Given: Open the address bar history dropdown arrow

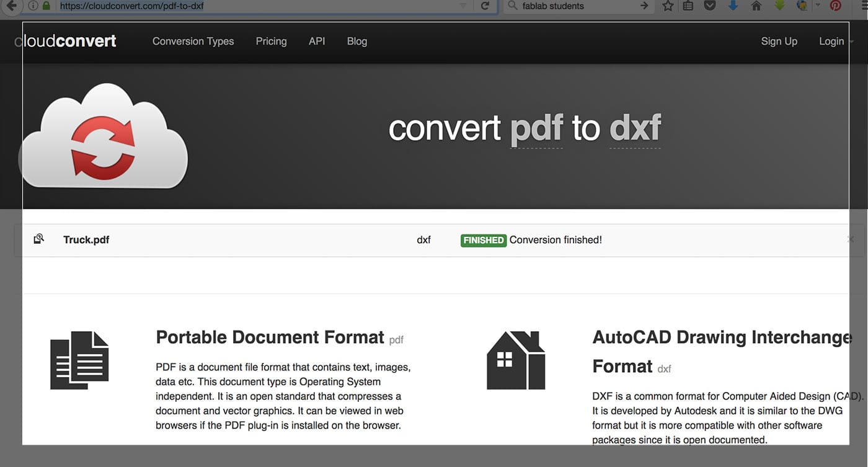Looking at the screenshot, I should [x=463, y=6].
